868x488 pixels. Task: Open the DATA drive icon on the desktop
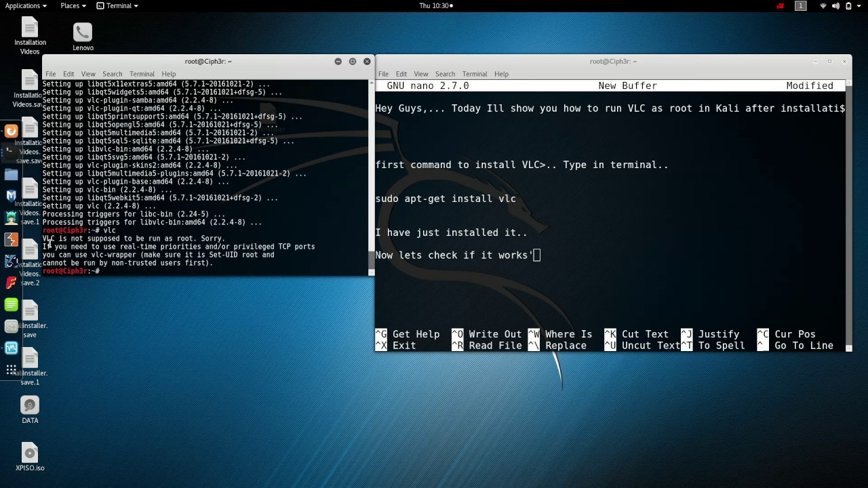30,410
